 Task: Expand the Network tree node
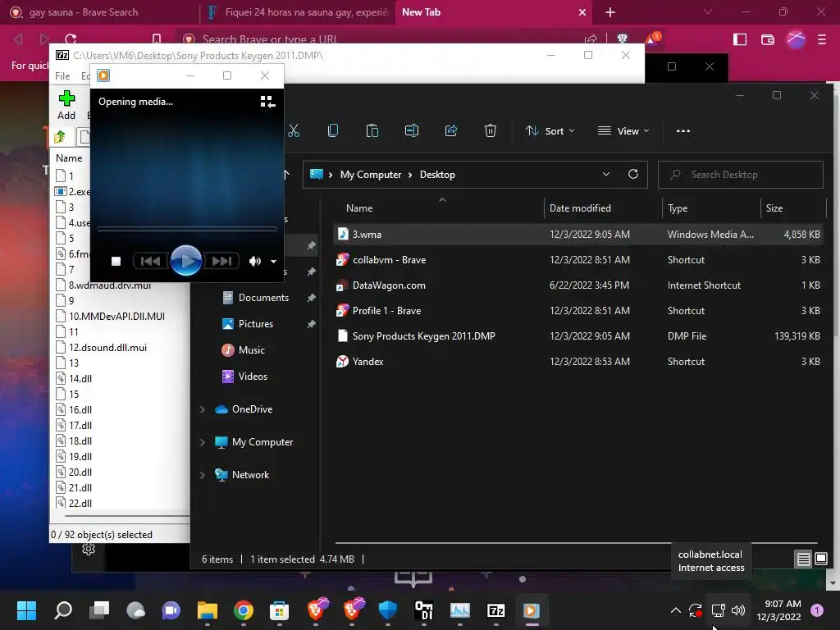(x=203, y=475)
